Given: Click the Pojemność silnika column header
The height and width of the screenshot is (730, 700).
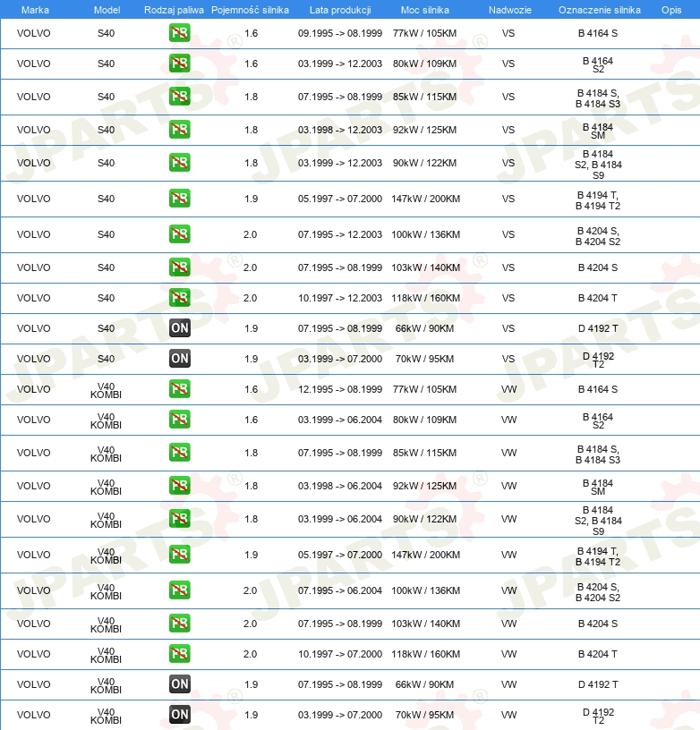Looking at the screenshot, I should [x=250, y=10].
